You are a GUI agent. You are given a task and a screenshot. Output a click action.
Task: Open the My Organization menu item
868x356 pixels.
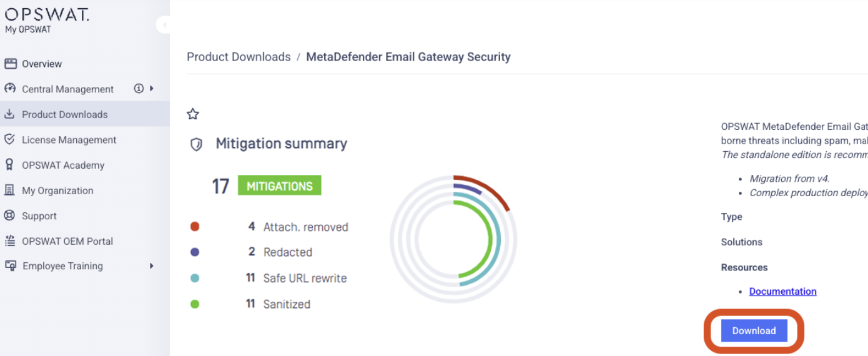pos(57,190)
